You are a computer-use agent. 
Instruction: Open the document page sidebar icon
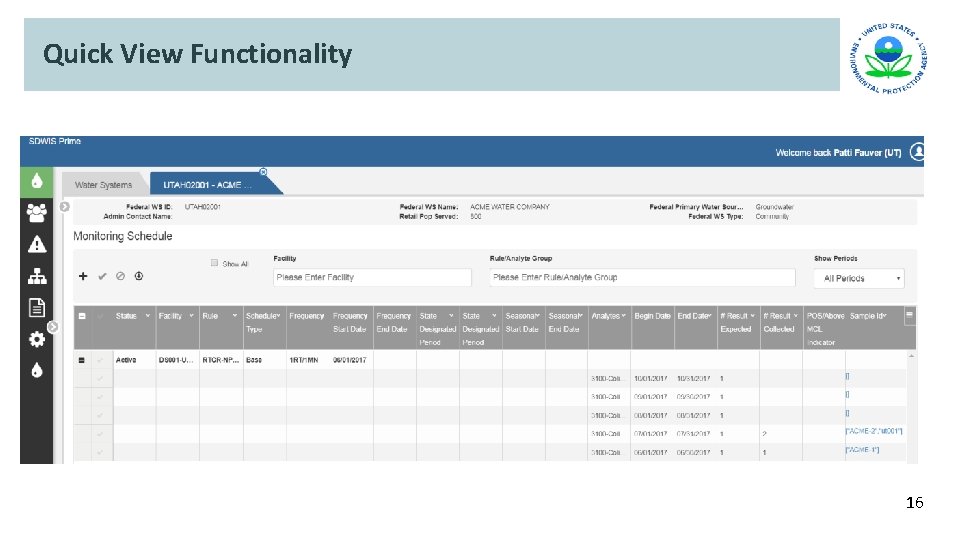pos(37,307)
